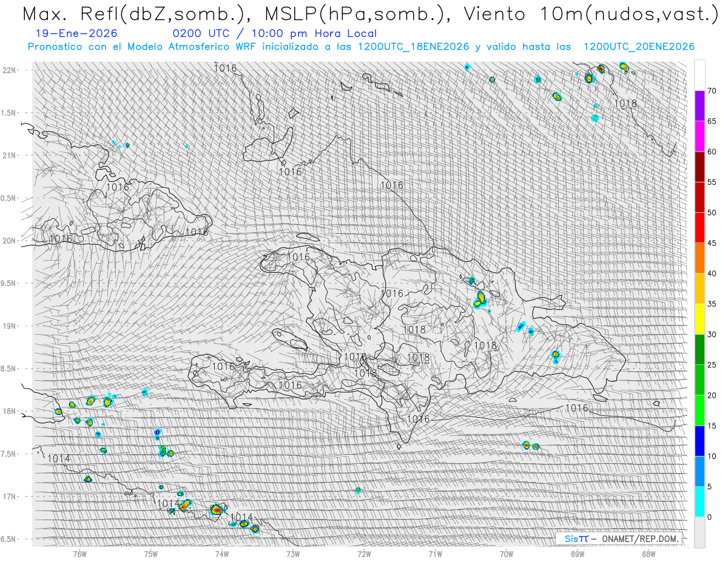Click the '73W' longitude label
Viewport: 728px width, 562px height.
click(x=292, y=554)
